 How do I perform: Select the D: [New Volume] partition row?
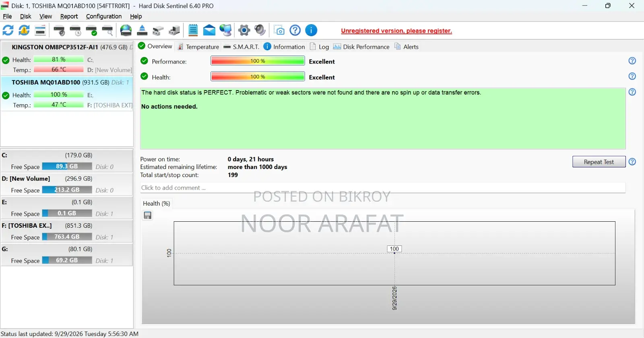tap(67, 184)
